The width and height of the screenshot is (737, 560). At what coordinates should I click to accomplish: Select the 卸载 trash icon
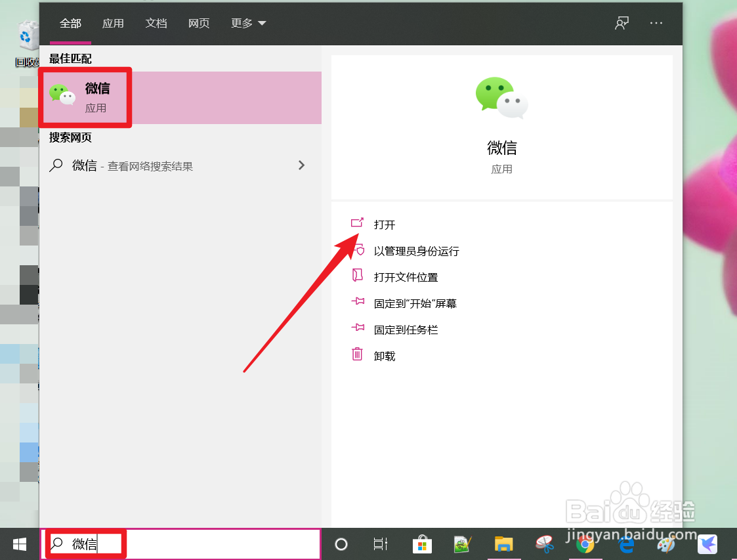(x=357, y=354)
